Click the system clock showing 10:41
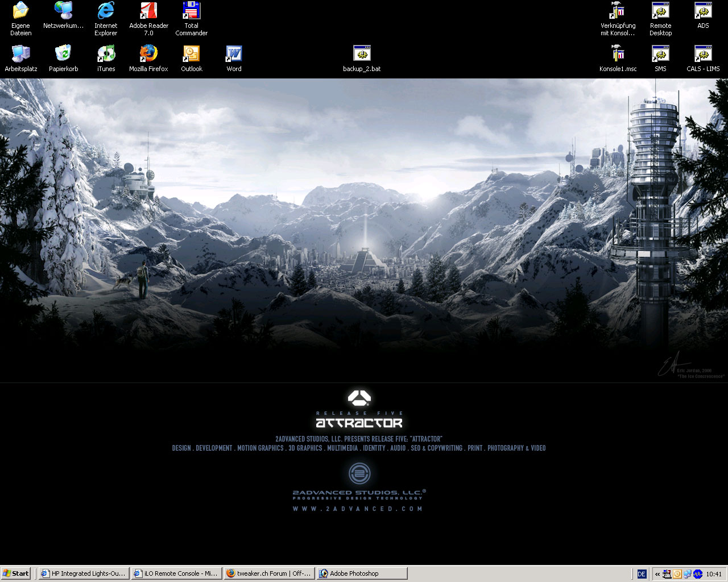 (713, 574)
